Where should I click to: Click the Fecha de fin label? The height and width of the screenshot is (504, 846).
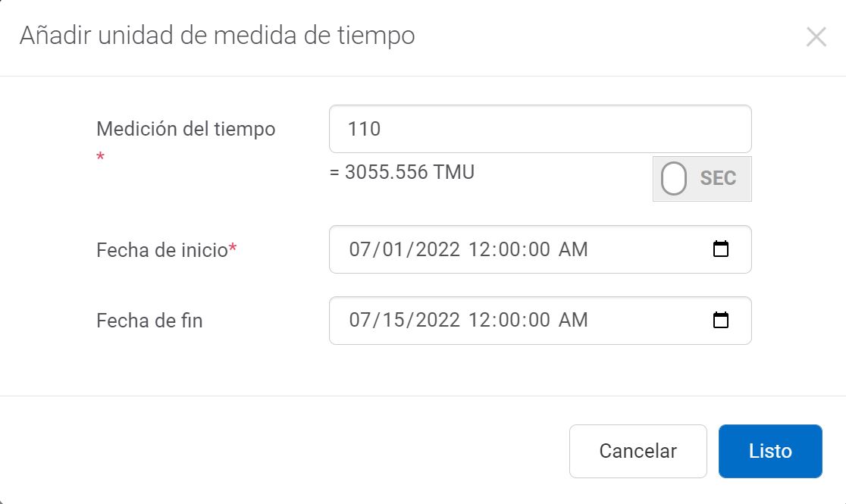click(x=149, y=321)
